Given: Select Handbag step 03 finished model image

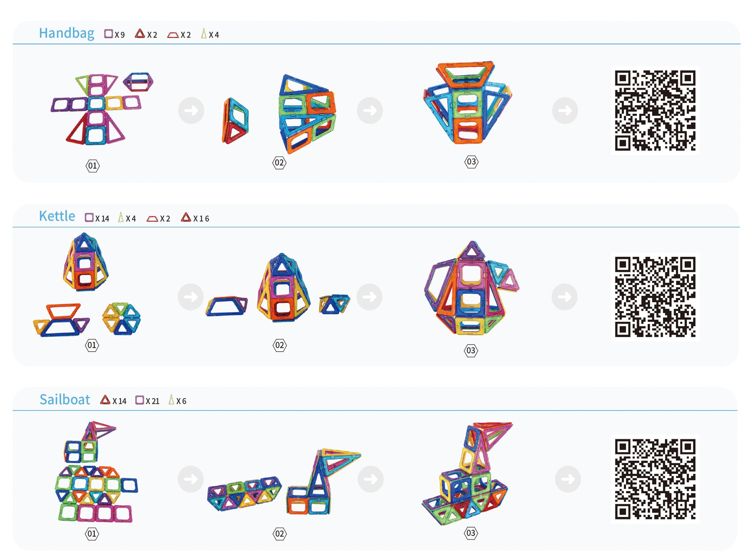Looking at the screenshot, I should [467, 103].
